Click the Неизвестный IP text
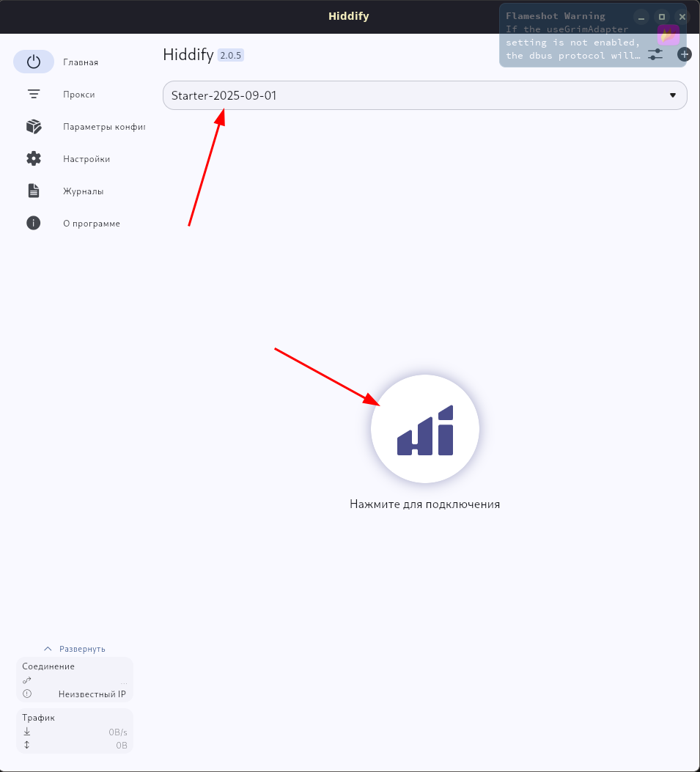This screenshot has height=772, width=700. pyautogui.click(x=92, y=694)
